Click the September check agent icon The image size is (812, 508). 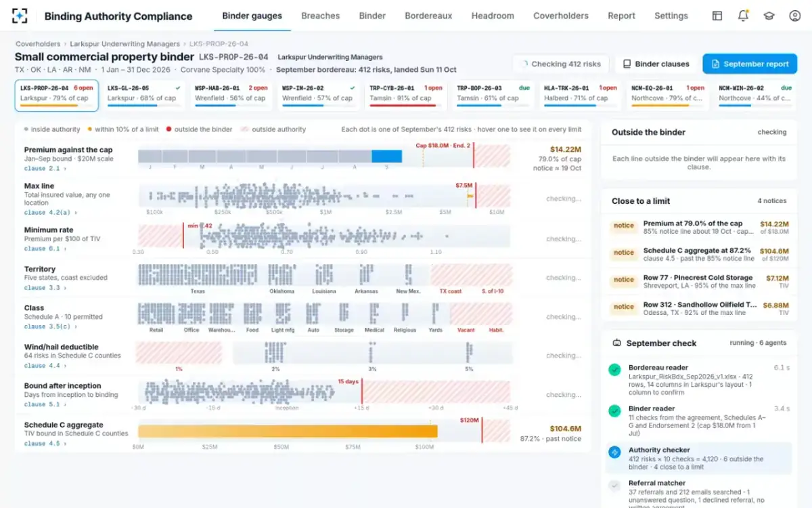tap(616, 343)
